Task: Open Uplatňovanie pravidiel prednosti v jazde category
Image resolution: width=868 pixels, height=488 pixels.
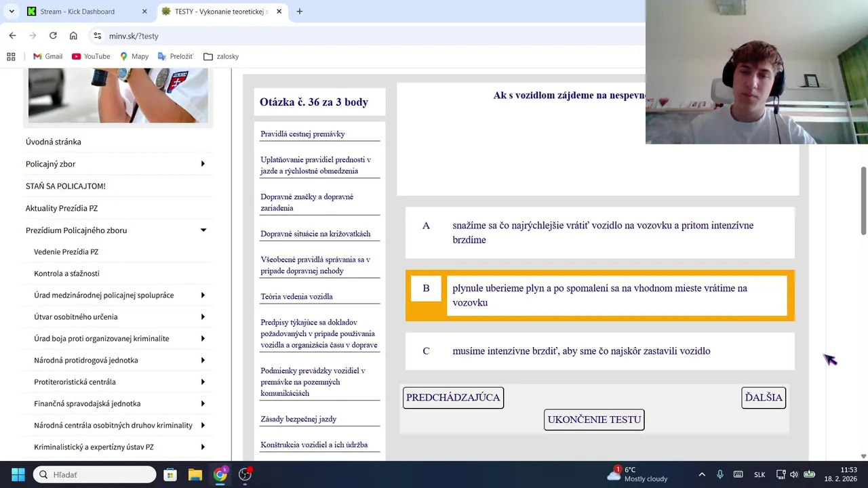Action: pyautogui.click(x=316, y=165)
